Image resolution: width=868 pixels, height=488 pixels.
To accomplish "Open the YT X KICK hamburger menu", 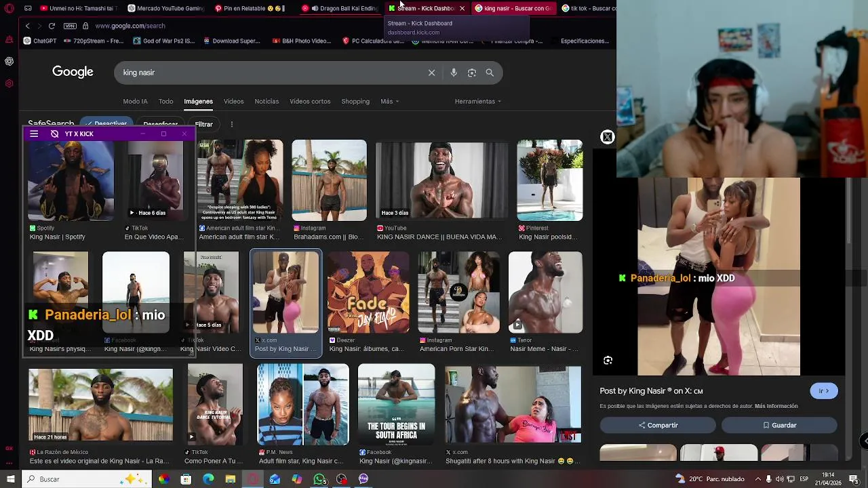I will (x=34, y=134).
